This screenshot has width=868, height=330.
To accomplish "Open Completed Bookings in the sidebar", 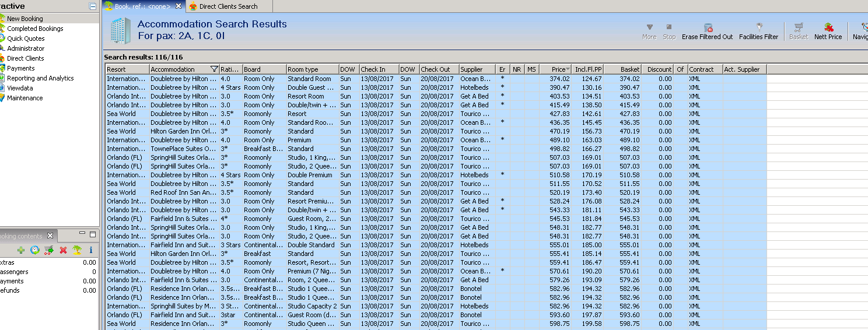I will [35, 29].
